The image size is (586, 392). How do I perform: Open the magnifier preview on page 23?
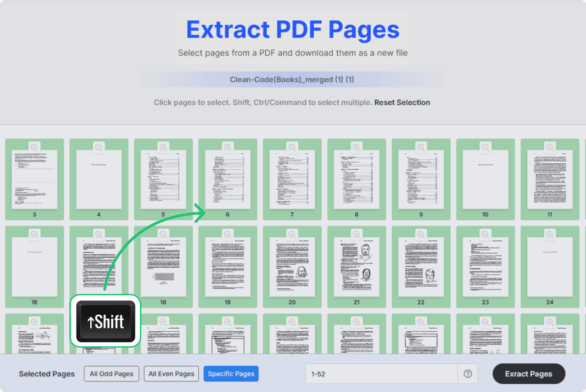[x=485, y=234]
